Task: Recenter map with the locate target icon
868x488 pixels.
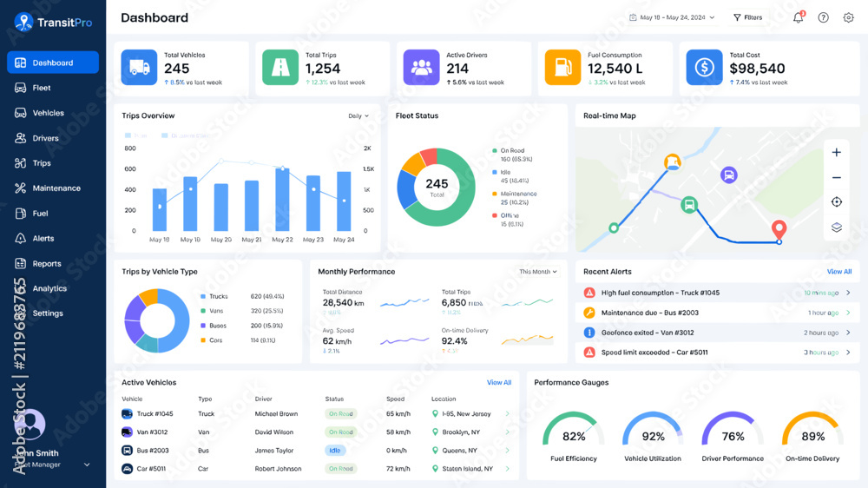Action: click(837, 202)
